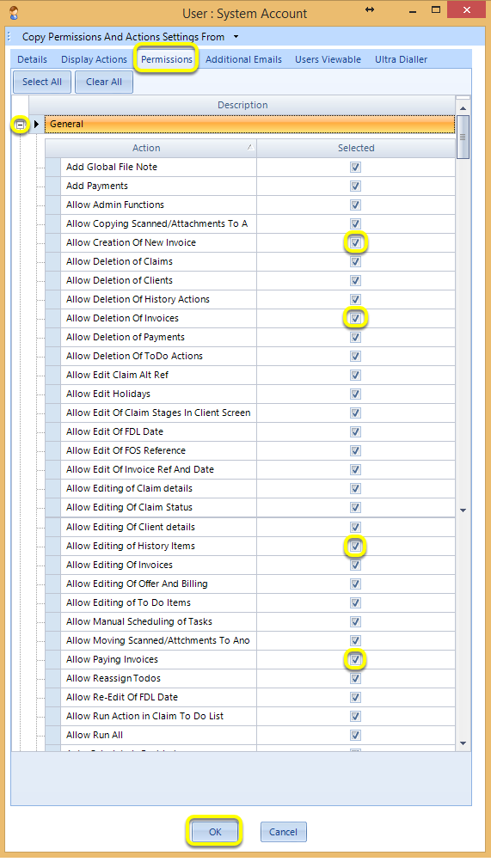Viewport: 491px width, 868px height.
Task: Uncheck Allow Deletion of Clients
Action: tap(356, 281)
